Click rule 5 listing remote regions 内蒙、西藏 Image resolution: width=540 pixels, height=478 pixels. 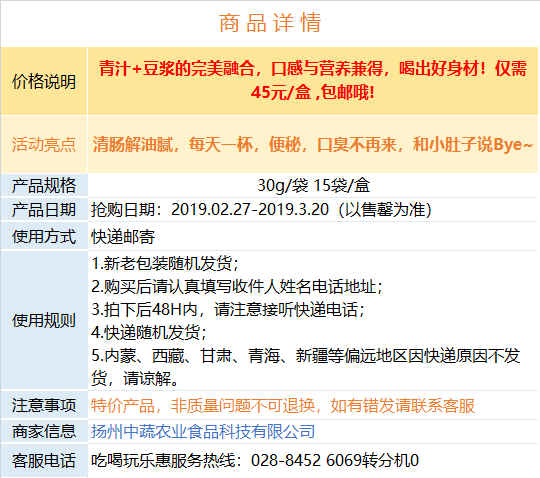click(306, 367)
